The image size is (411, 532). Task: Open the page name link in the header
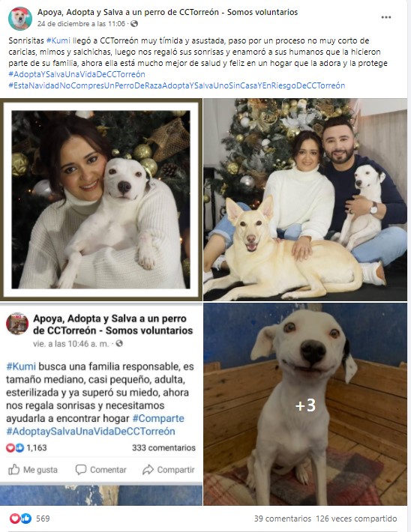point(167,12)
